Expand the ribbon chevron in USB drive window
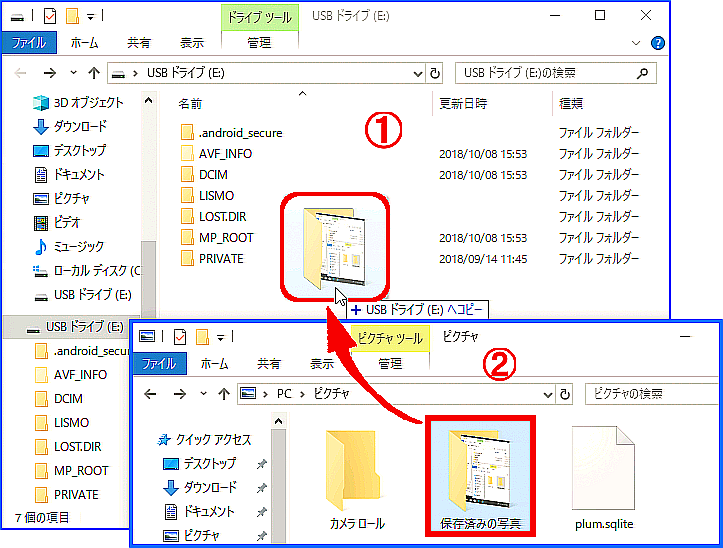This screenshot has height=548, width=723. [636, 43]
